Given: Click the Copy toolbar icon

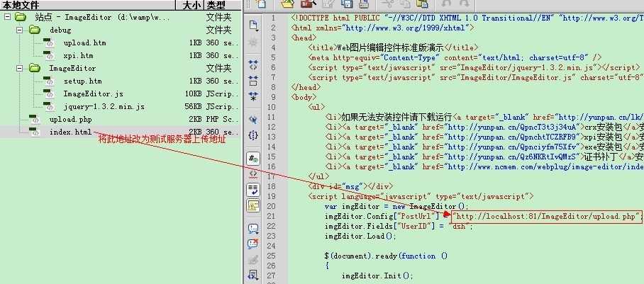Looking at the screenshot, I should point(404,4).
